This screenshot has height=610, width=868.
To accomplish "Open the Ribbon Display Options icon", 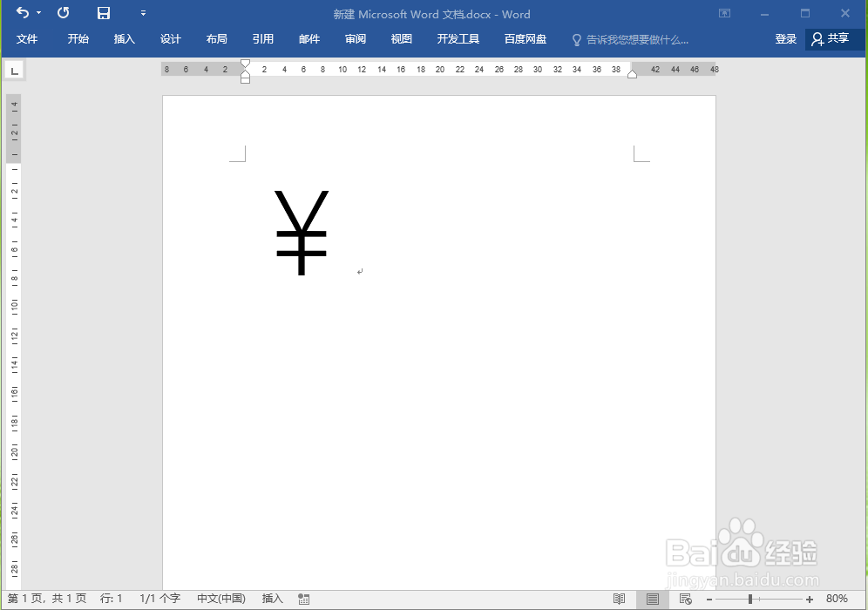I will 724,13.
